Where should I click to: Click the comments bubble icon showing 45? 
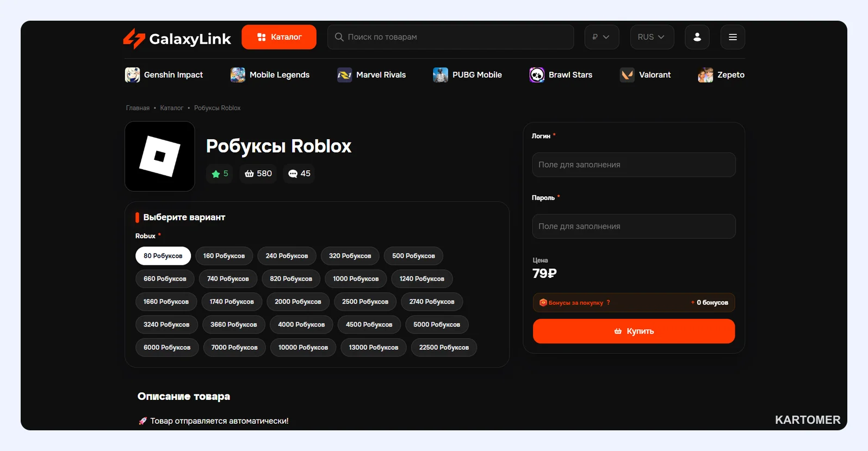[293, 174]
